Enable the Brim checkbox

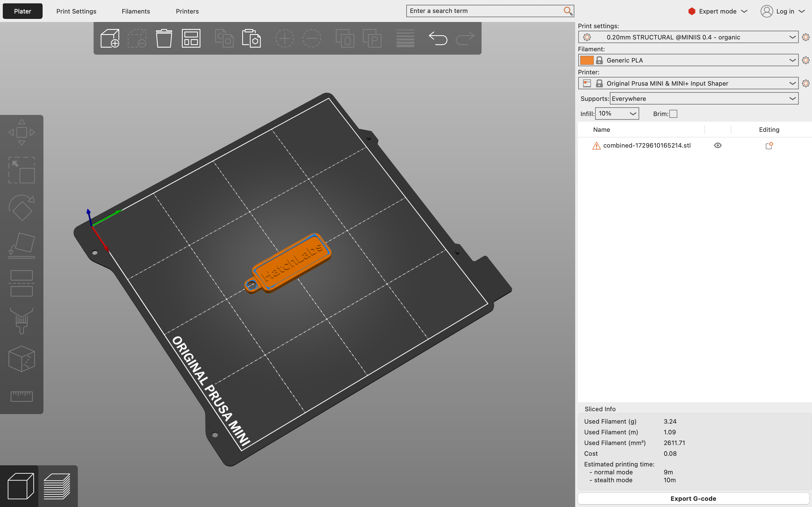[x=673, y=114]
